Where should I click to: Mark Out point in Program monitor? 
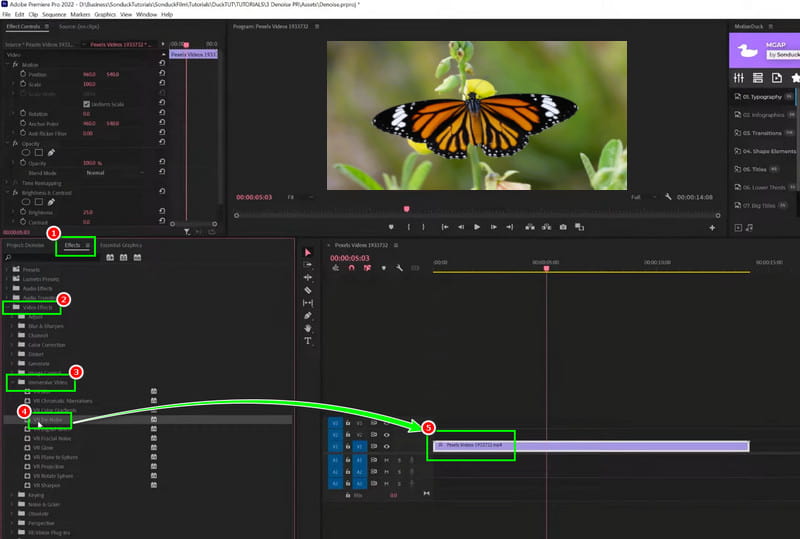[423, 227]
